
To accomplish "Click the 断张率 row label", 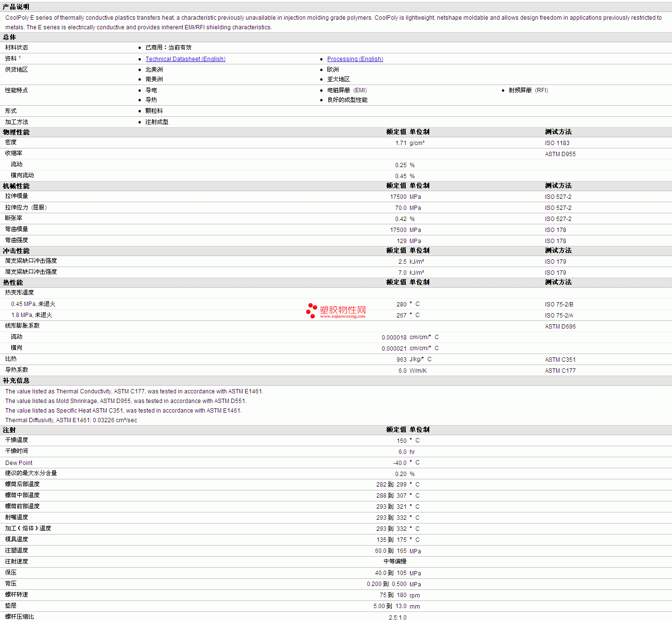I will [14, 218].
